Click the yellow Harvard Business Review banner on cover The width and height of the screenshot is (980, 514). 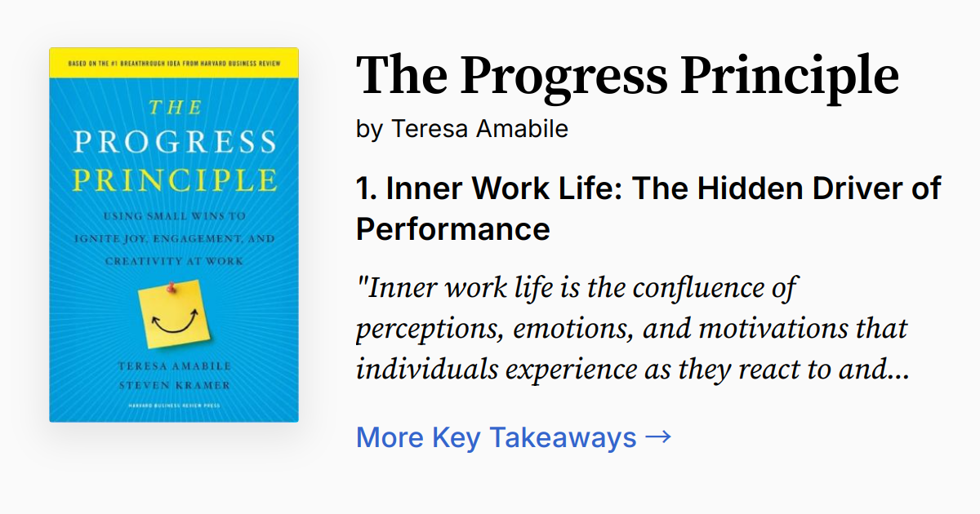click(174, 64)
